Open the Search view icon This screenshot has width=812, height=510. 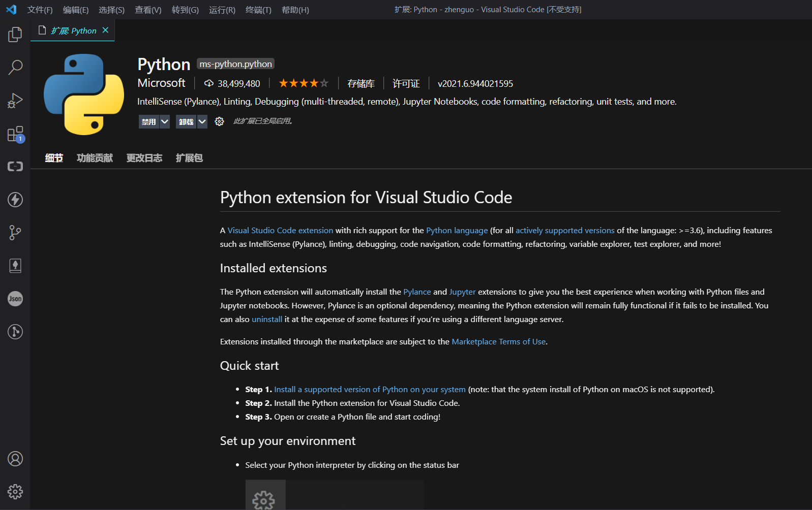15,67
